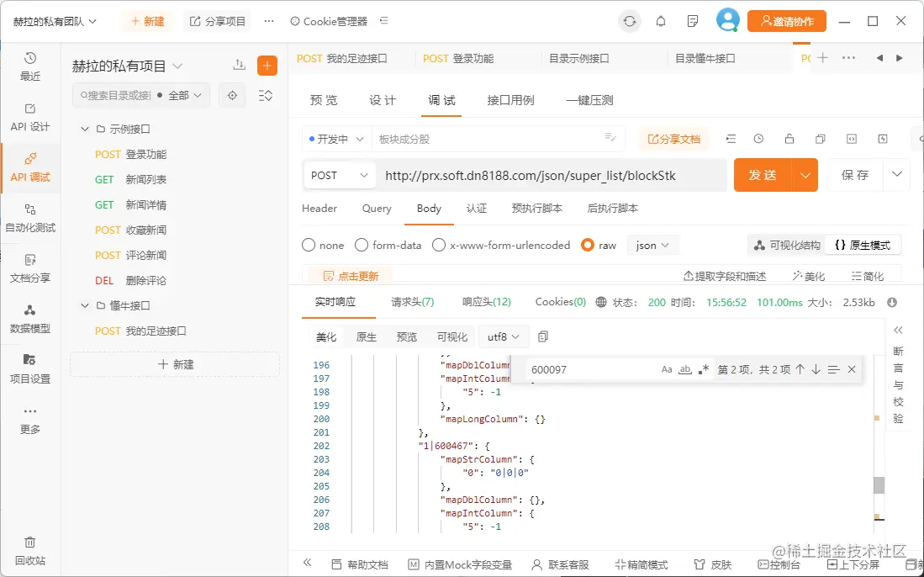Switch to 可视化结构 mode
Screen dimensions: 924x577
[787, 245]
